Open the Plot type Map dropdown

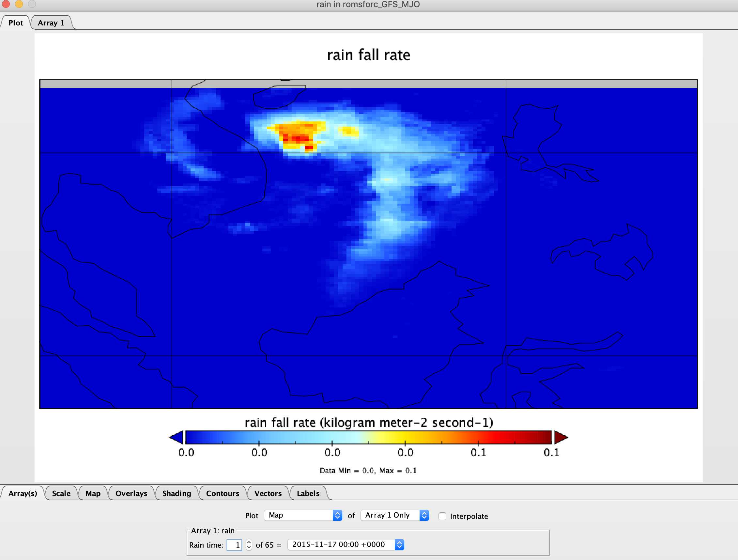click(303, 515)
